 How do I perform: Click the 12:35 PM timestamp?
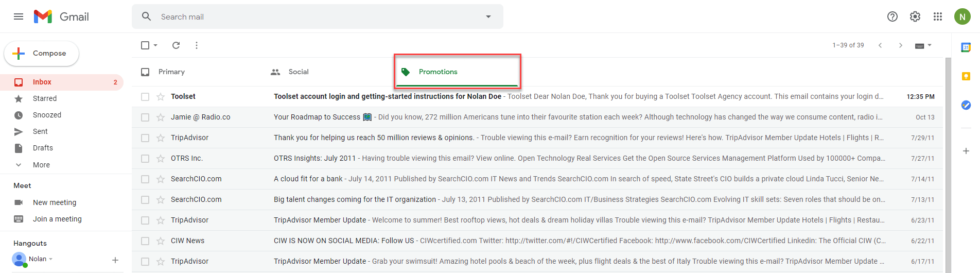920,96
